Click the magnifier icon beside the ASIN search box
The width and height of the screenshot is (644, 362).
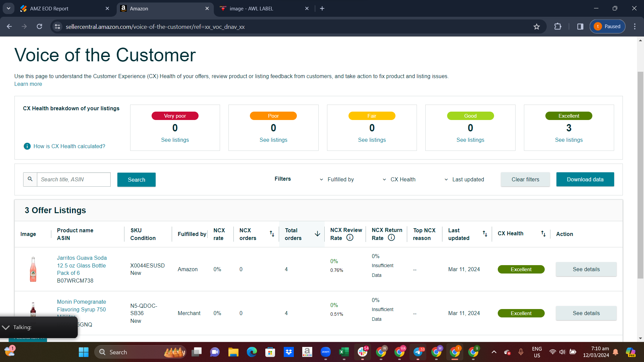(30, 179)
